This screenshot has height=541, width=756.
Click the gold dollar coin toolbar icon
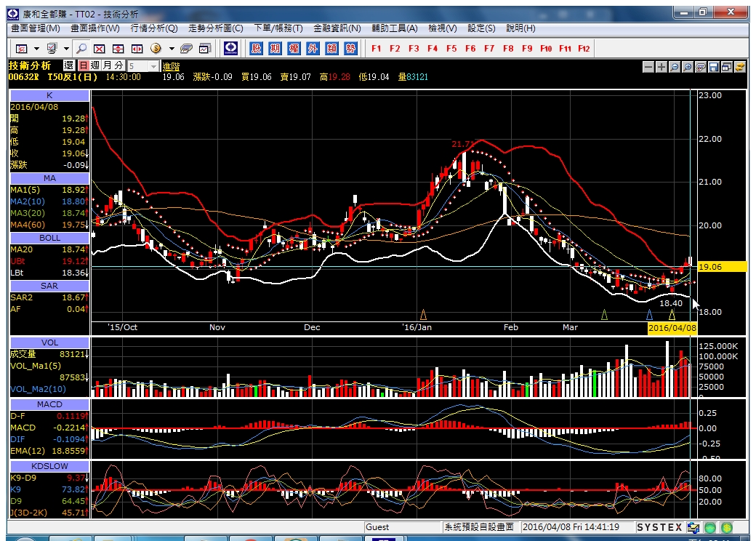click(156, 48)
